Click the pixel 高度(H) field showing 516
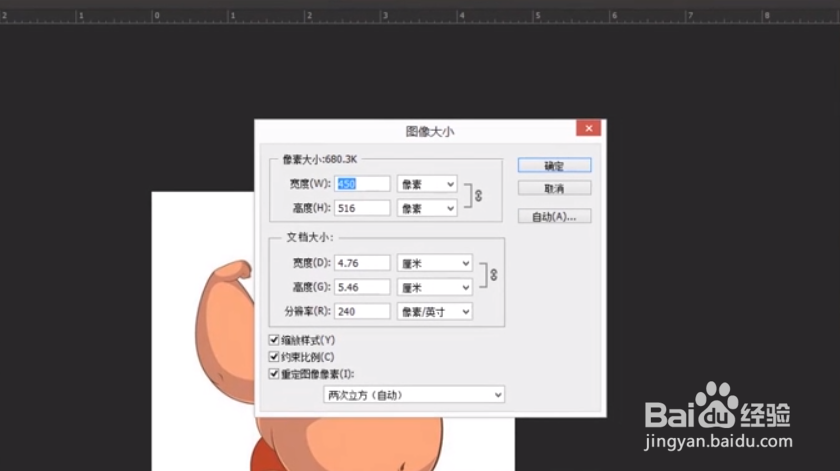Screen dimensions: 840x471 362,208
